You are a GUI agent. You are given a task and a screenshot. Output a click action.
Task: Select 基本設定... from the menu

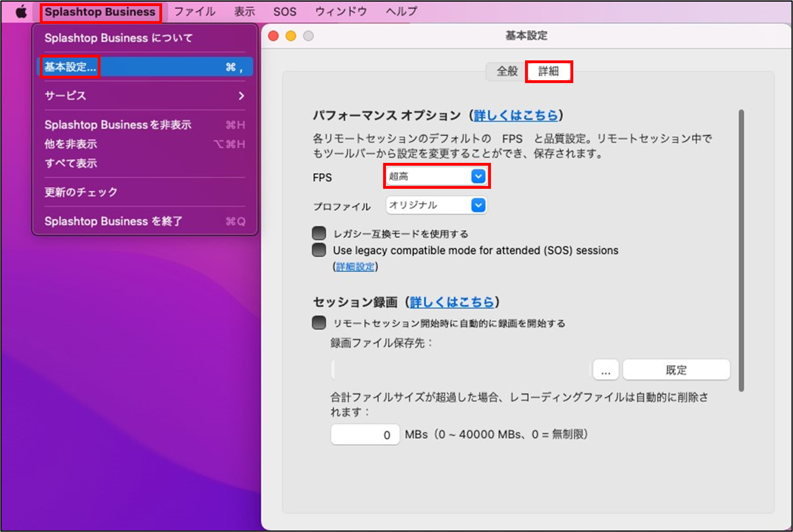coord(69,66)
